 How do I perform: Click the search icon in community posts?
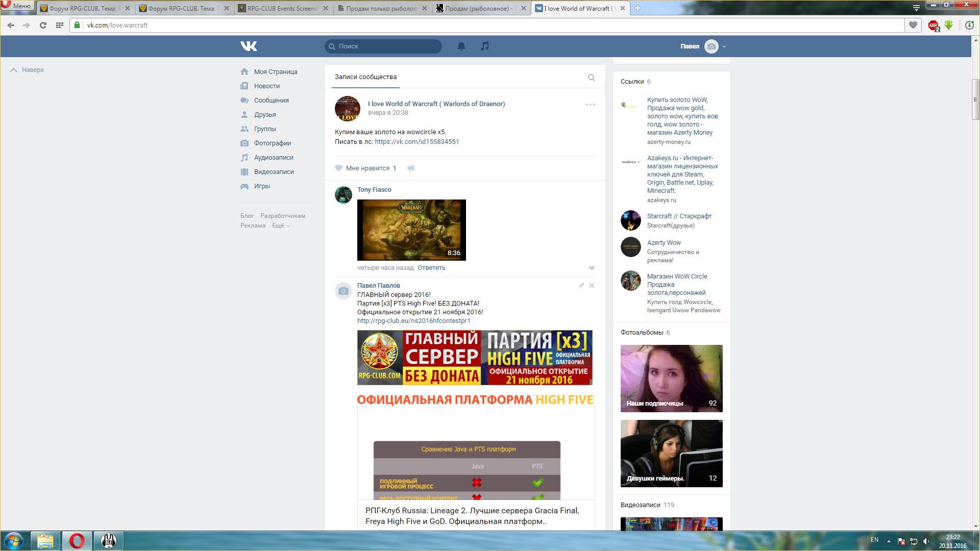591,78
